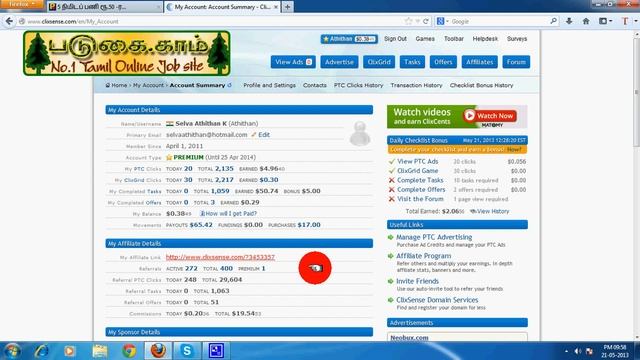Screen dimensions: 640x360
Task: Select the My Account: Account Summary tab
Action: coord(222,7)
